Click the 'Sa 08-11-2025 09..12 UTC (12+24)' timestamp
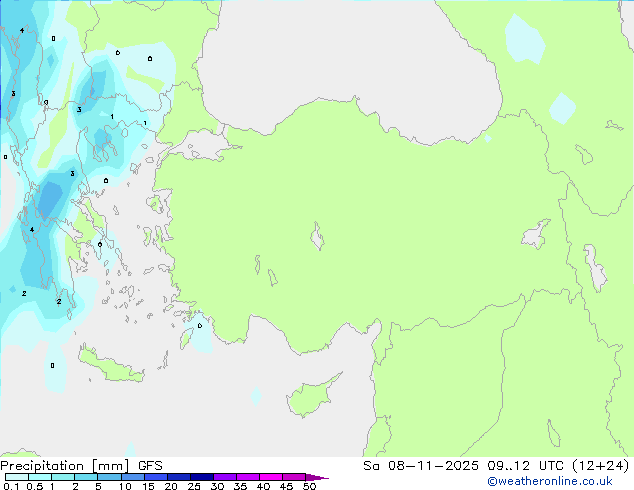 (496, 466)
